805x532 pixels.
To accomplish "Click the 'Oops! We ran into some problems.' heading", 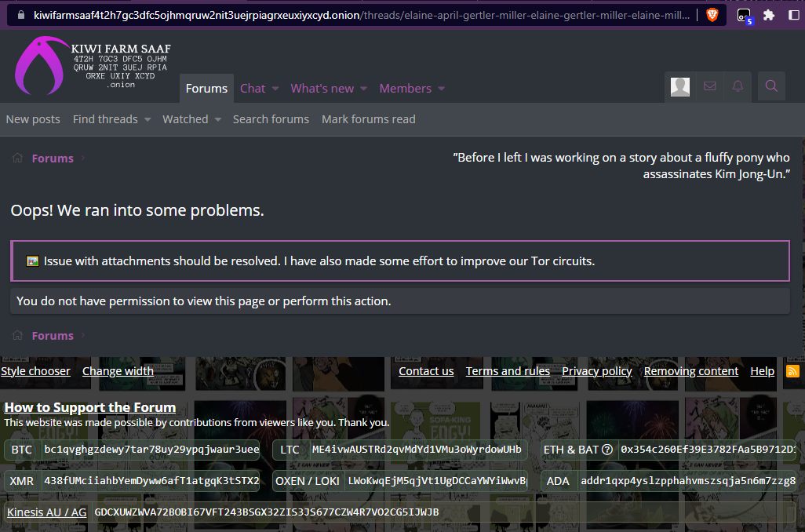I will [x=137, y=210].
